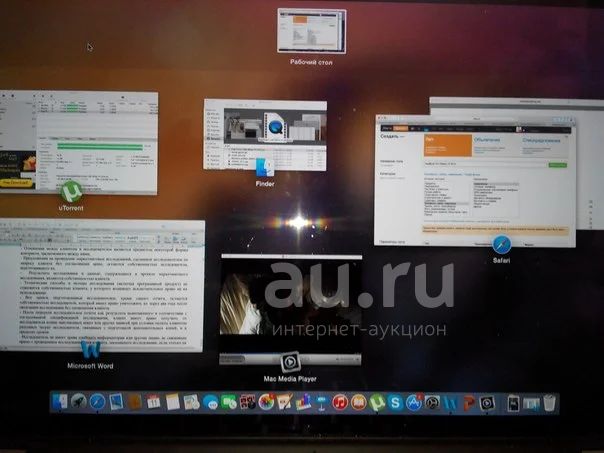Screen dimensions: 604x453
Task: Select the Finder window in Mission Control
Action: [265, 134]
